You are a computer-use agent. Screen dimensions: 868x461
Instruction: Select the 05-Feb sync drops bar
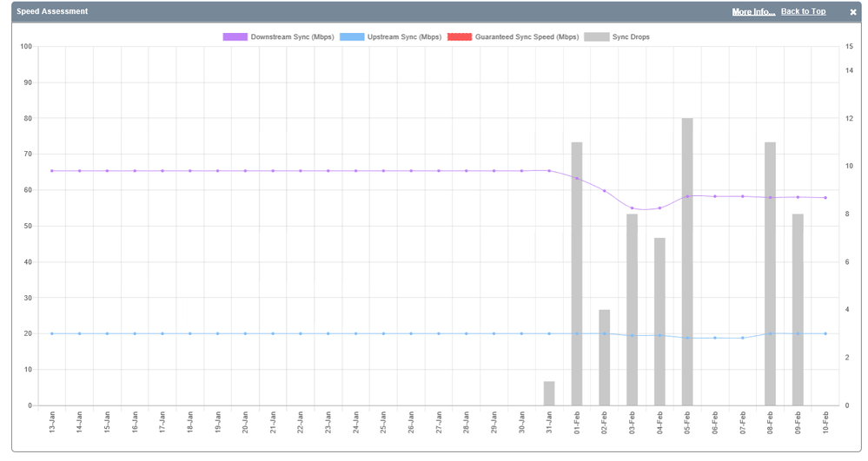(x=687, y=260)
